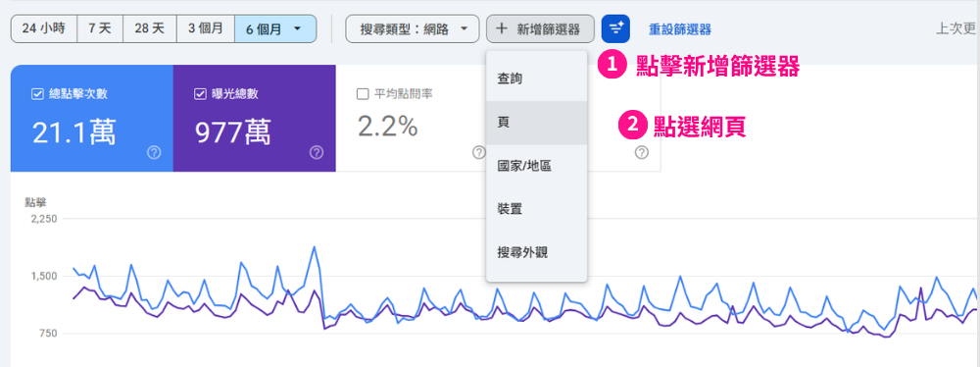
Task: Choose 搜尋外觀 from the filter menu
Action: point(536,252)
